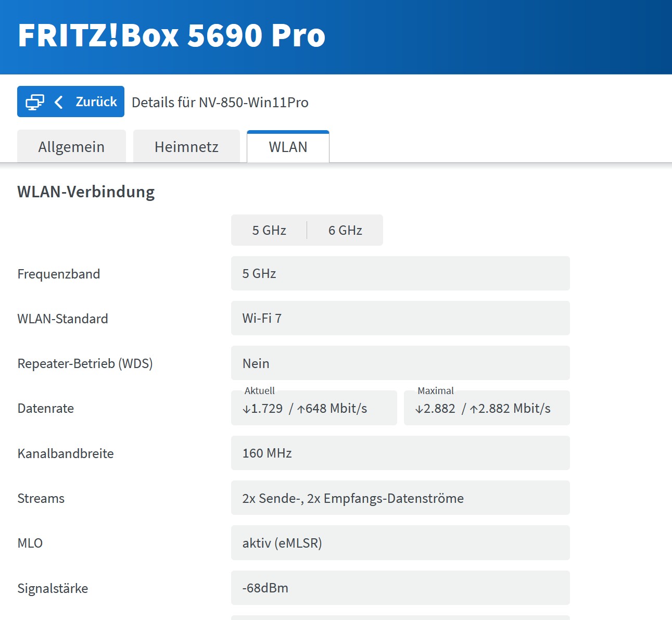Select the Kanalbandbreite field showing 160 MHz
Screen dimensions: 672x620
pos(400,453)
